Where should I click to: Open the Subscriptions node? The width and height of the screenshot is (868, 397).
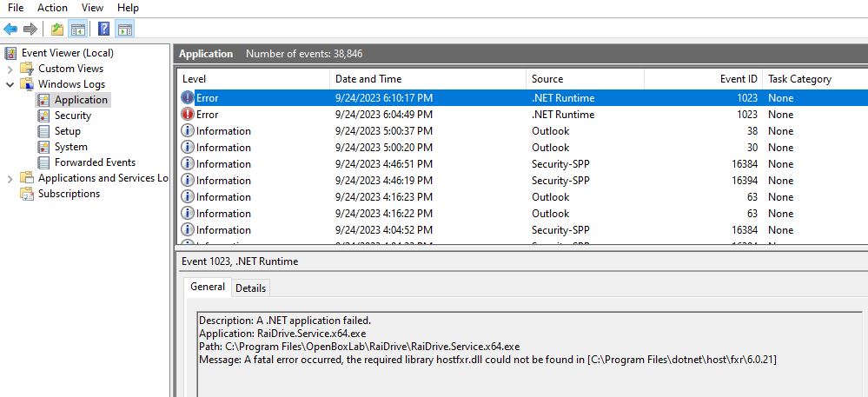click(69, 194)
